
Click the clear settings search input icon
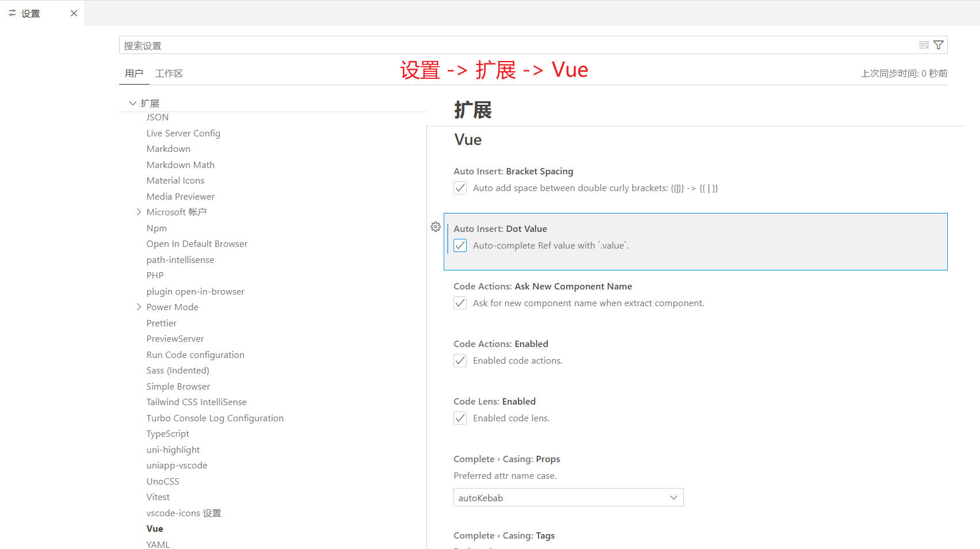coord(924,45)
